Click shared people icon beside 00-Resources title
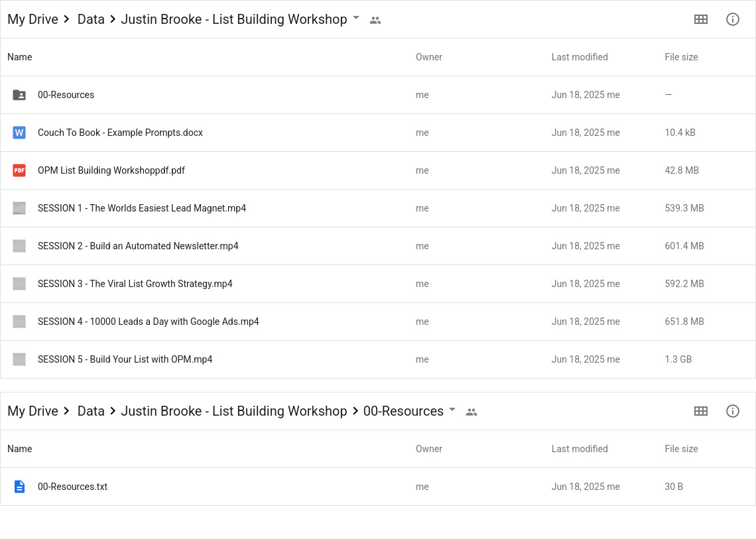Image resolution: width=756 pixels, height=539 pixels. click(x=472, y=412)
